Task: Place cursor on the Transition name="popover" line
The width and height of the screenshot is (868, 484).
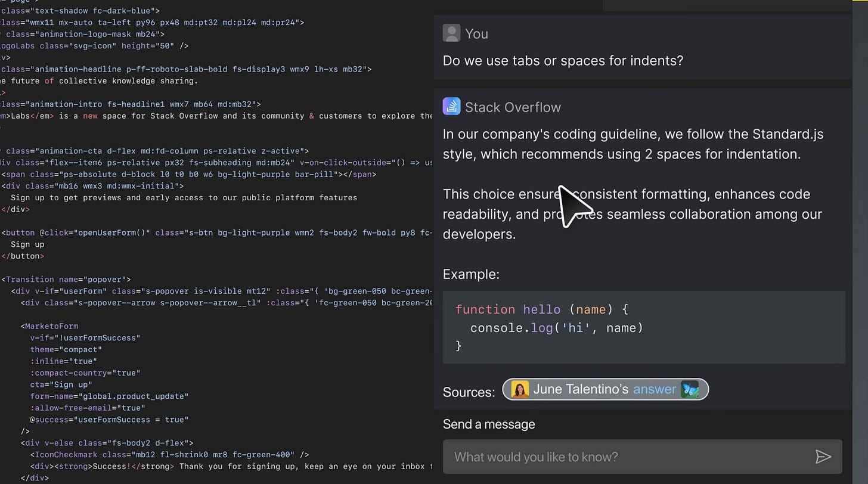Action: (x=67, y=280)
